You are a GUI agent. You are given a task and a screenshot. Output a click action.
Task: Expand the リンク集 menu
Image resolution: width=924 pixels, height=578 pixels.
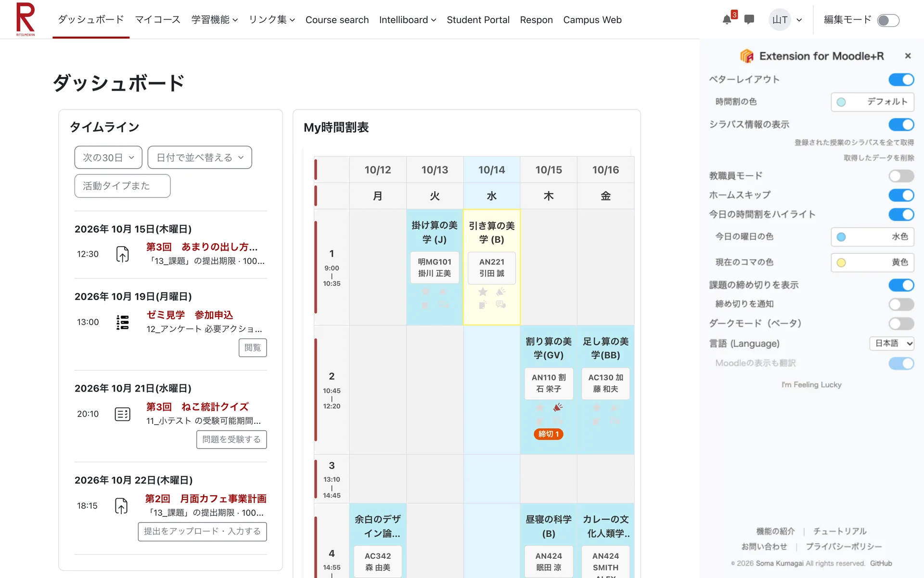[x=271, y=20]
